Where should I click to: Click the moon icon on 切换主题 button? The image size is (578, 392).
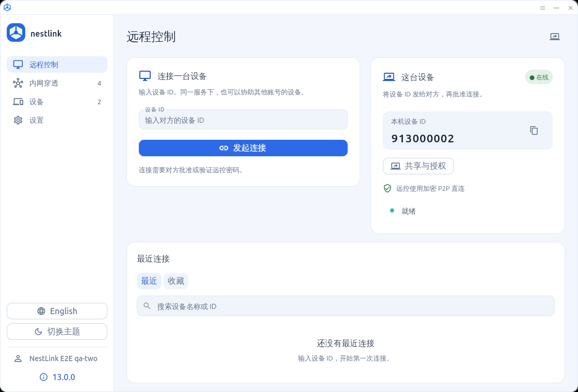coord(38,332)
